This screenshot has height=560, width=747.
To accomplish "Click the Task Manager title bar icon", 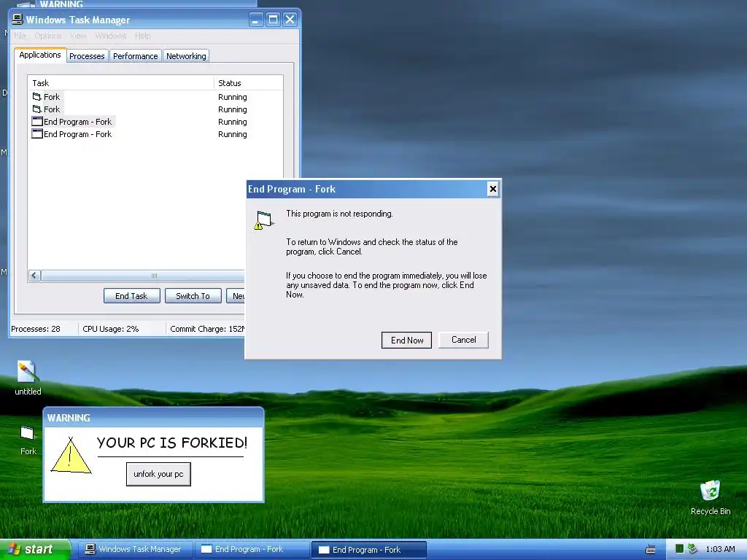I will coord(18,20).
